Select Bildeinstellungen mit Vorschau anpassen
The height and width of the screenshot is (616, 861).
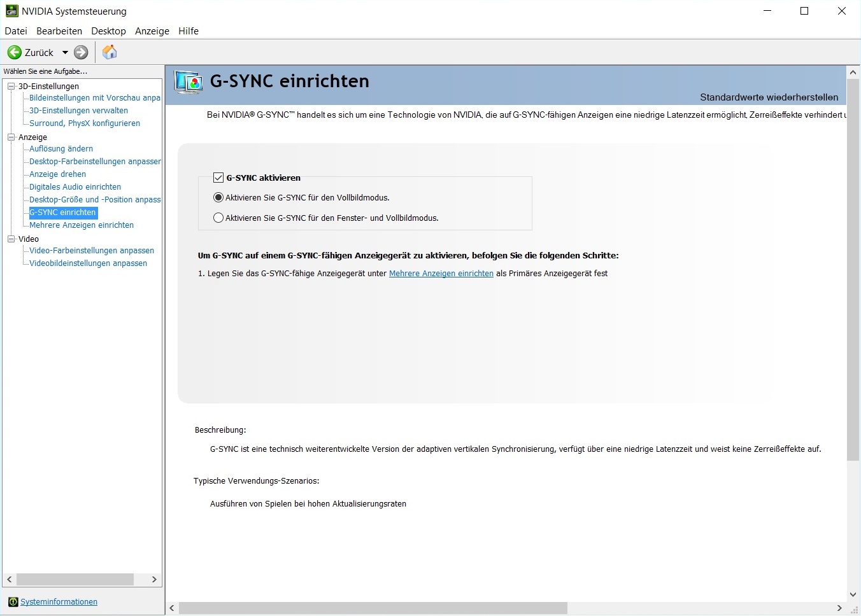95,97
